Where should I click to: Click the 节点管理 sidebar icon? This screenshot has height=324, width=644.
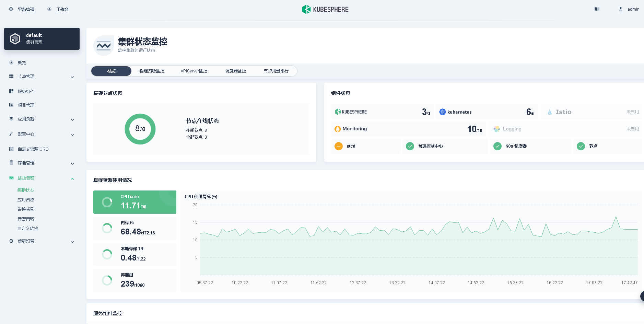pos(11,76)
